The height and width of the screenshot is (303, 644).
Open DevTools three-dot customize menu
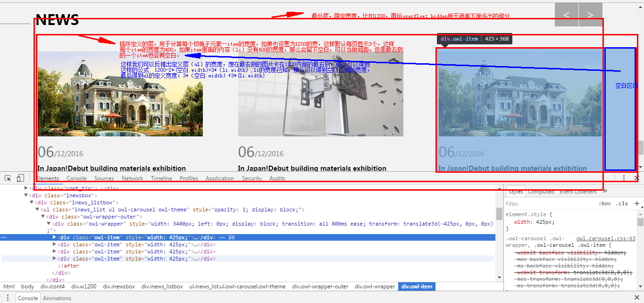point(624,178)
